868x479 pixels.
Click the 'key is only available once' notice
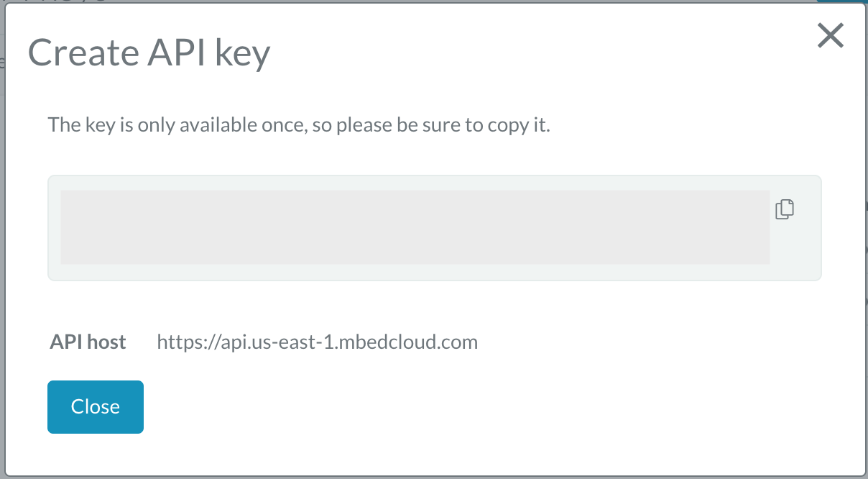(x=298, y=125)
